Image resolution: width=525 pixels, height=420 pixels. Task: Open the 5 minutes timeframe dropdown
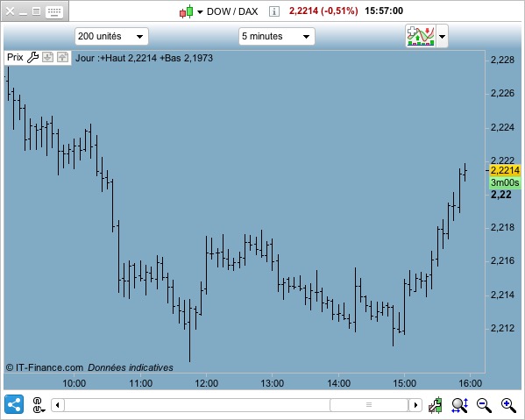(277, 36)
